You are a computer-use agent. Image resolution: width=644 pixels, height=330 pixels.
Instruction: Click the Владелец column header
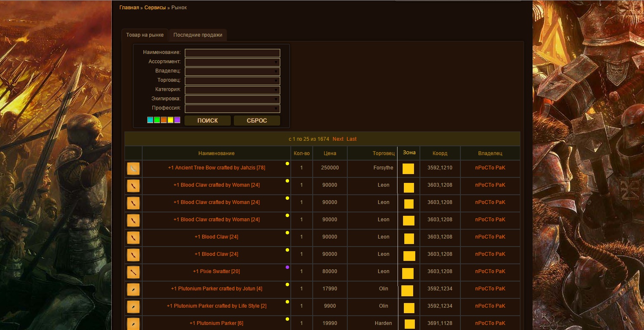(490, 153)
